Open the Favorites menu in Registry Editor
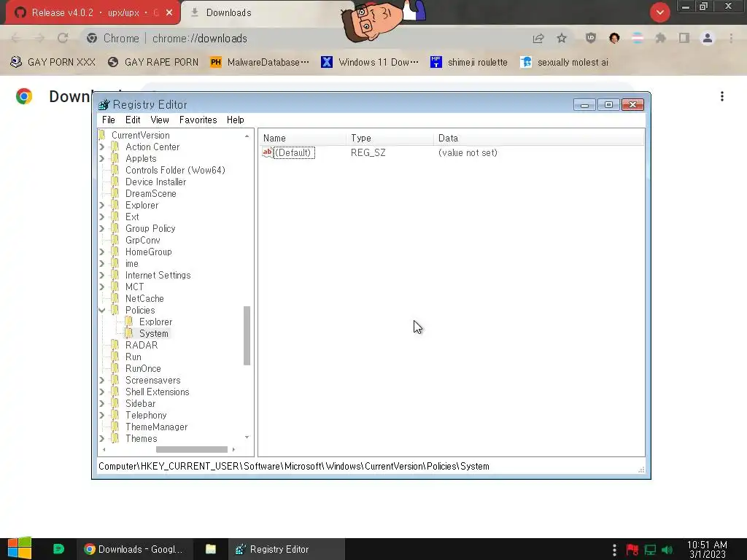 click(198, 120)
